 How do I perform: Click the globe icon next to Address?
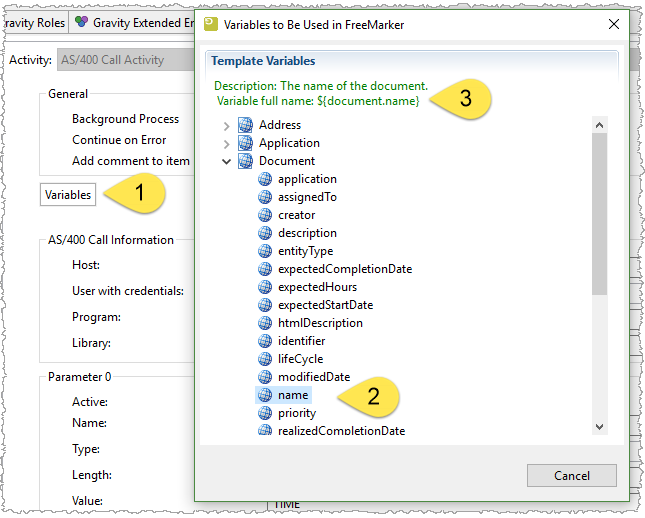click(245, 125)
